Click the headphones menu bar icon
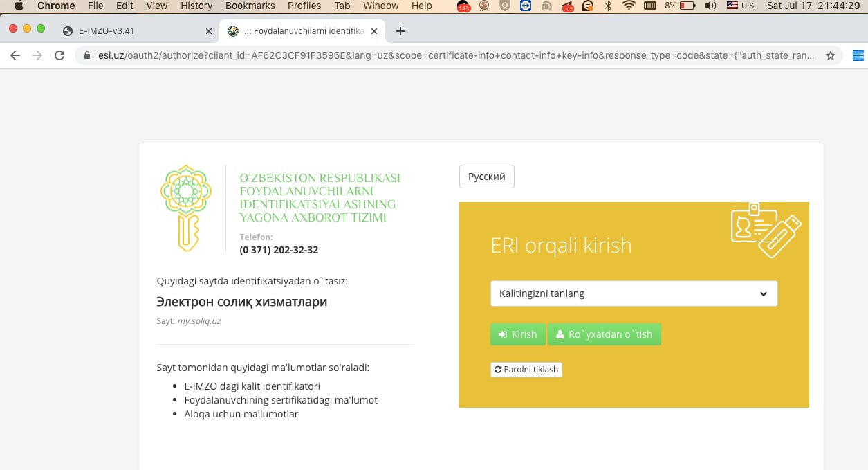The height and width of the screenshot is (470, 868). 546,6
